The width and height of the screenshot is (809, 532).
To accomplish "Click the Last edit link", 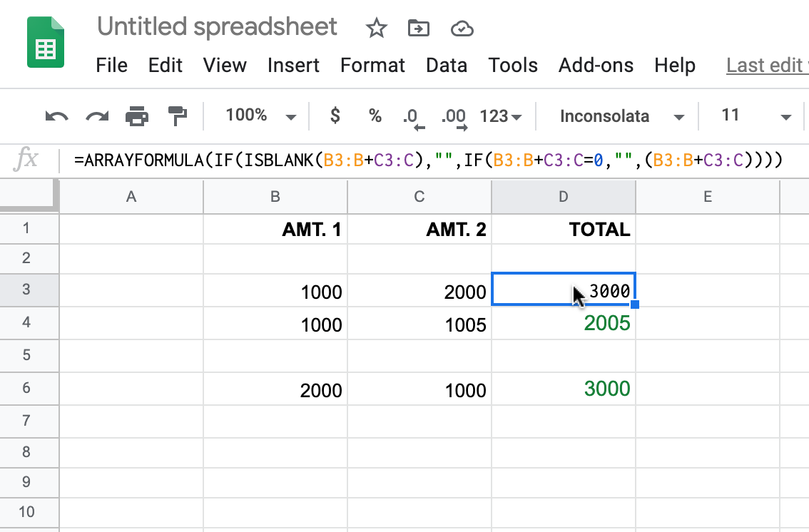I will (x=767, y=66).
